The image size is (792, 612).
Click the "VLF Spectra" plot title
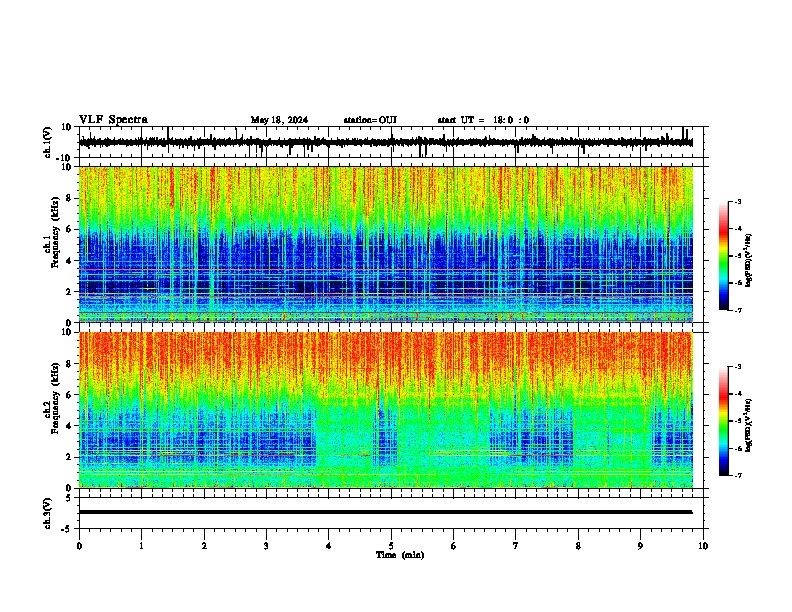[113, 120]
